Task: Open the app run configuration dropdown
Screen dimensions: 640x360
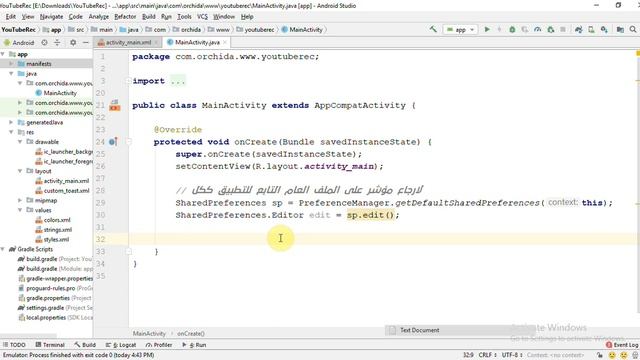Action: [x=460, y=29]
